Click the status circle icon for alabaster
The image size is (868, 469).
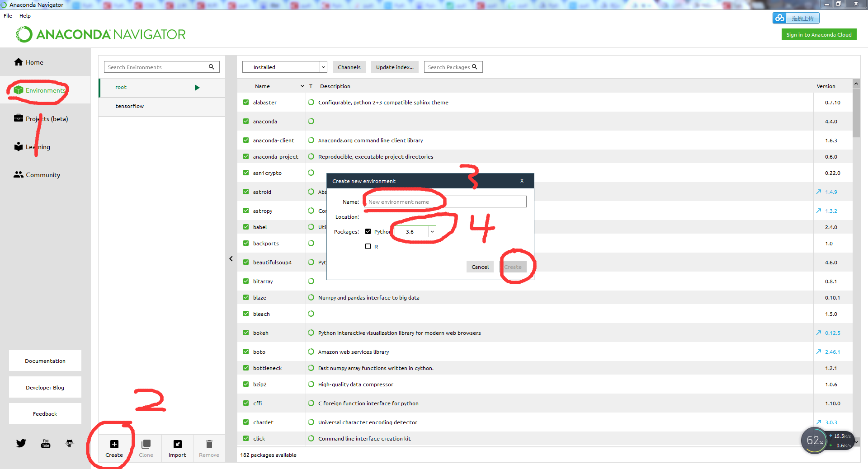click(311, 102)
